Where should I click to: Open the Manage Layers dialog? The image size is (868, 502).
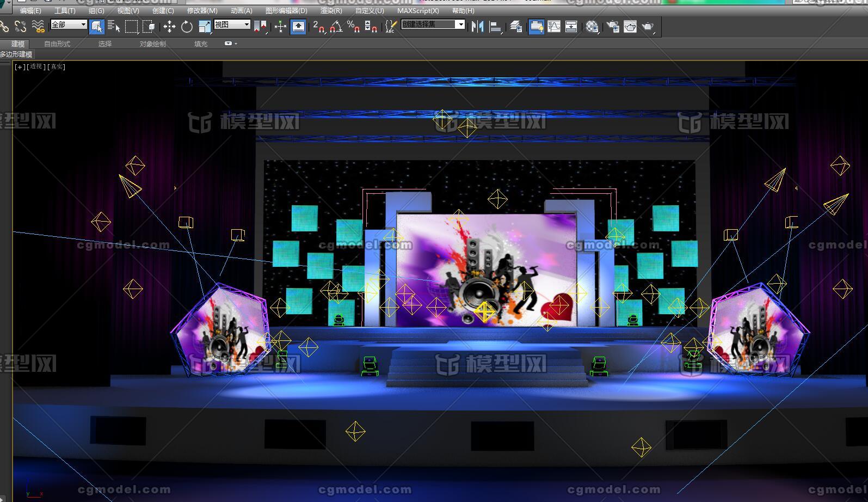click(516, 26)
